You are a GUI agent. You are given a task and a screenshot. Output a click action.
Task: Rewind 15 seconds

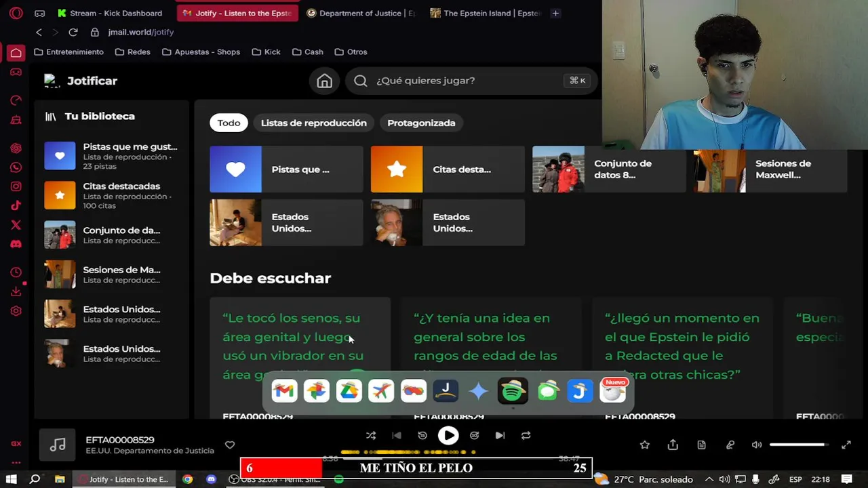point(422,436)
